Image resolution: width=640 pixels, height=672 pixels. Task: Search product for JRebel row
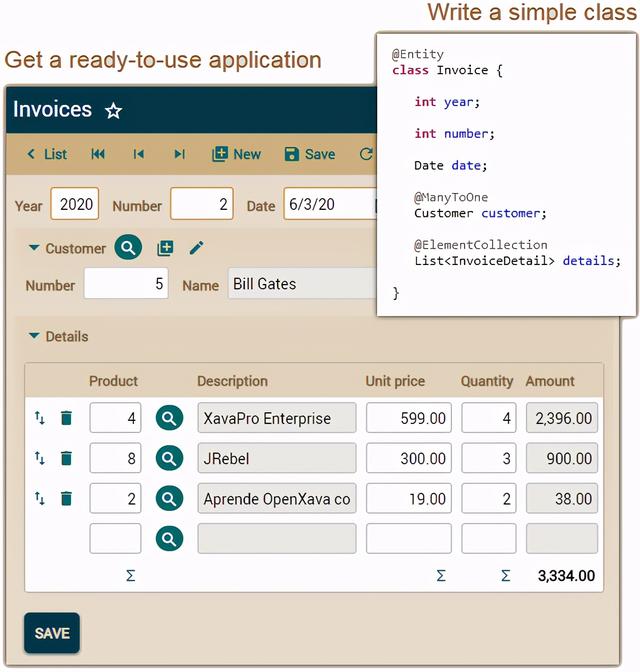tap(169, 458)
